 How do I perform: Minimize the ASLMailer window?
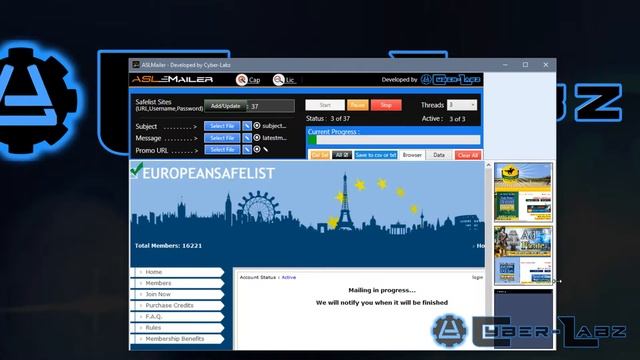[x=505, y=65]
